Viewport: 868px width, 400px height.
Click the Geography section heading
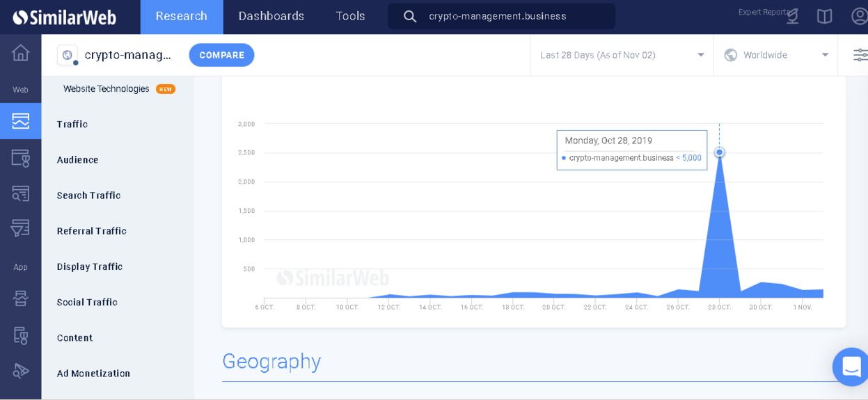(271, 361)
